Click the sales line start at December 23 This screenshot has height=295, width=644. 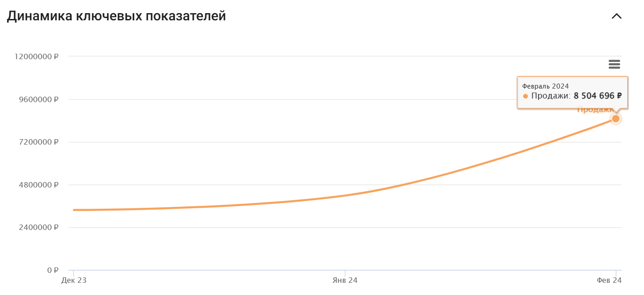tap(74, 210)
